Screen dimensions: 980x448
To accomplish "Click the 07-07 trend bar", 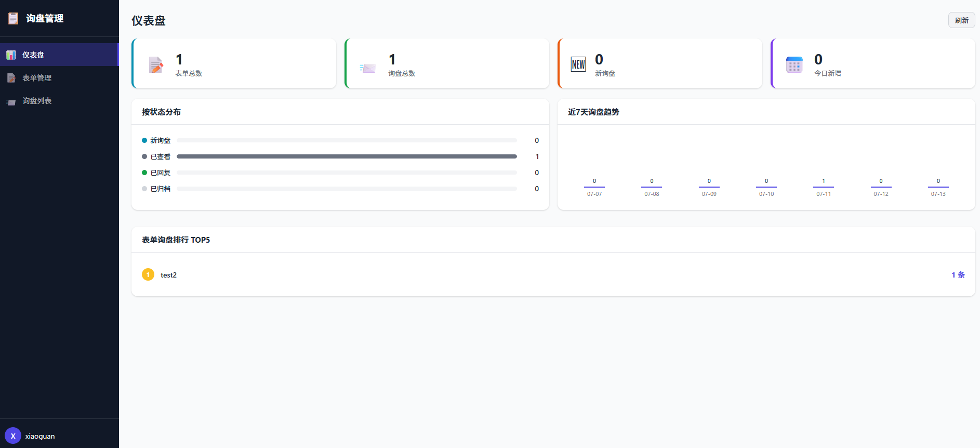I will coord(594,187).
